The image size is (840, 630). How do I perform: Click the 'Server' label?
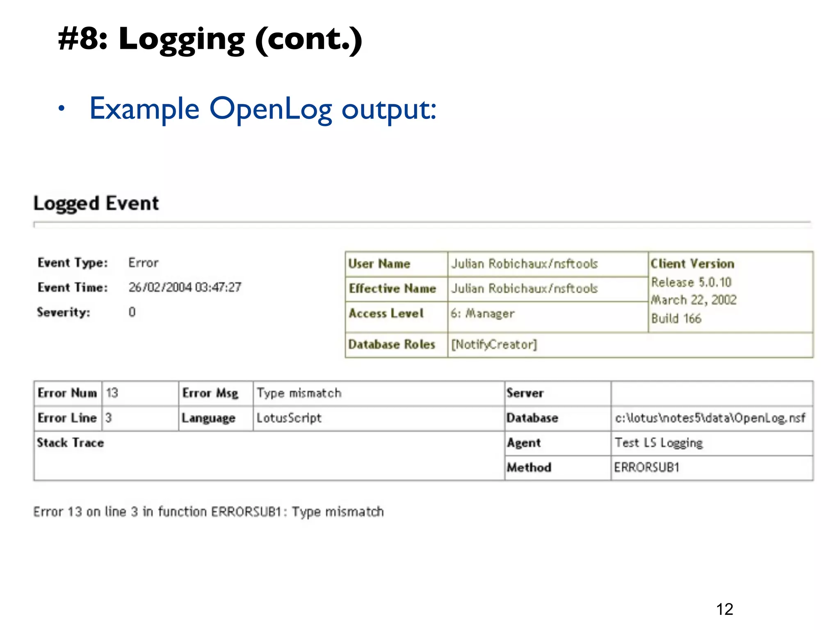click(525, 393)
